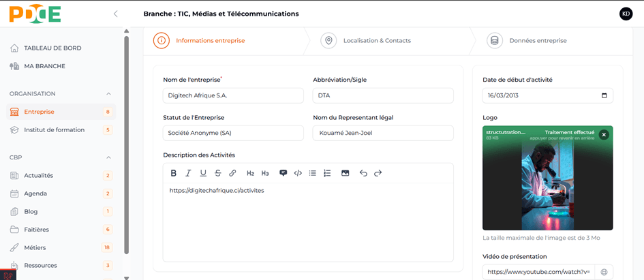Open Institut de formation page
This screenshot has height=280, width=644.
pyautogui.click(x=54, y=130)
